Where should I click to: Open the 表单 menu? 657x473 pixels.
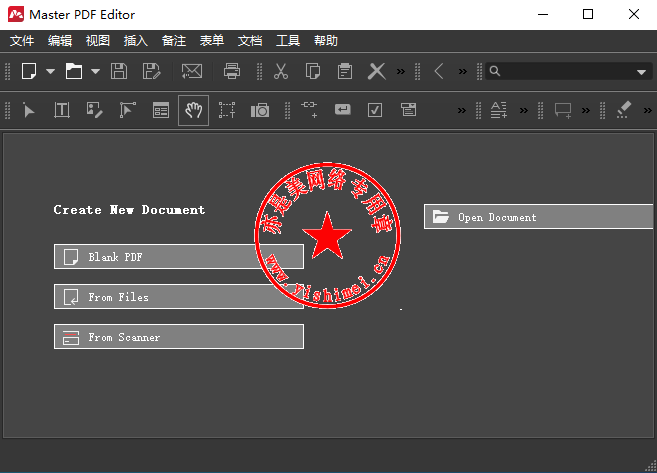click(212, 41)
